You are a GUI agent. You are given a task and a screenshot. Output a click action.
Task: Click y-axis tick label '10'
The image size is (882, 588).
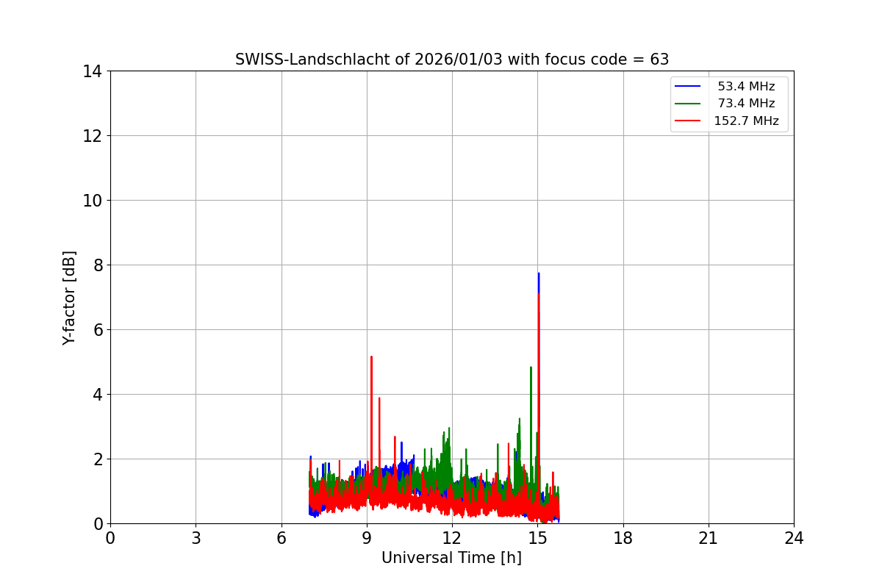coord(93,201)
